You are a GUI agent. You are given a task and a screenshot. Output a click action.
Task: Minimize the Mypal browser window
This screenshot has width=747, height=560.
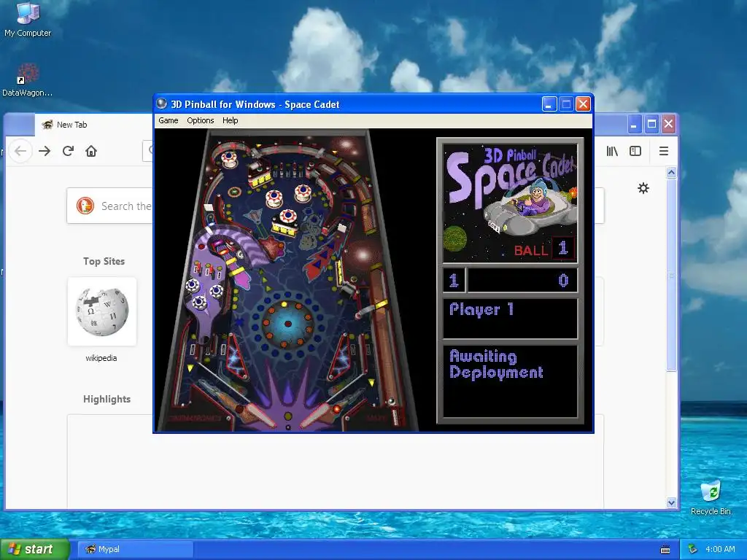click(634, 124)
